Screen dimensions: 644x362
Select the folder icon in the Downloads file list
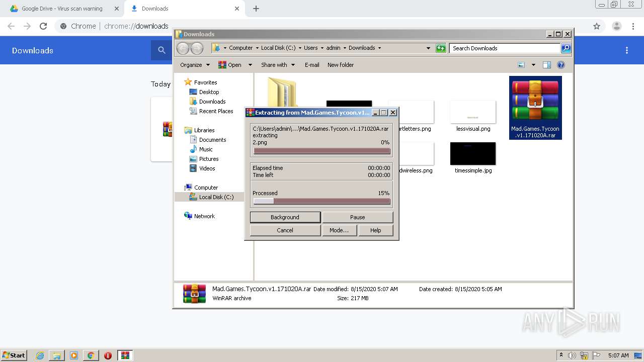coord(282,92)
